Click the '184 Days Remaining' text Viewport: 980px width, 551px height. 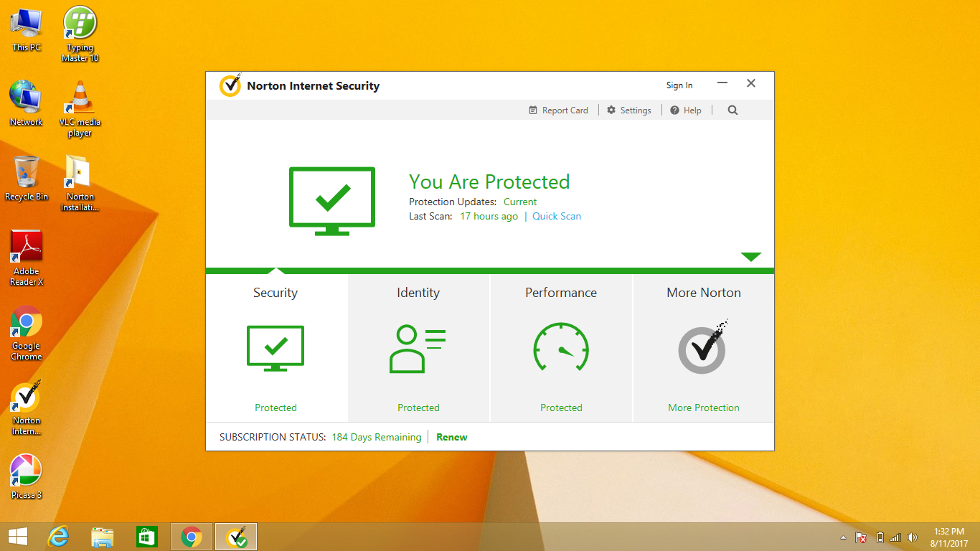377,437
